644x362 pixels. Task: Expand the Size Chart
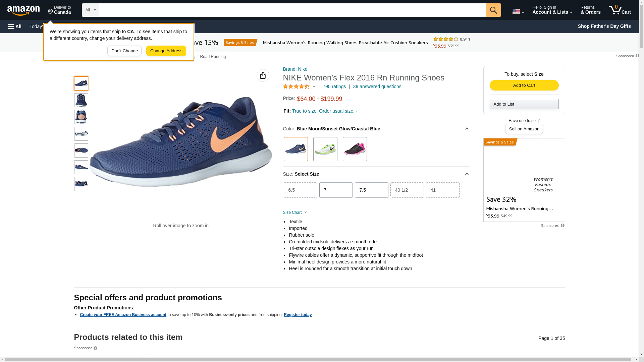(295, 213)
